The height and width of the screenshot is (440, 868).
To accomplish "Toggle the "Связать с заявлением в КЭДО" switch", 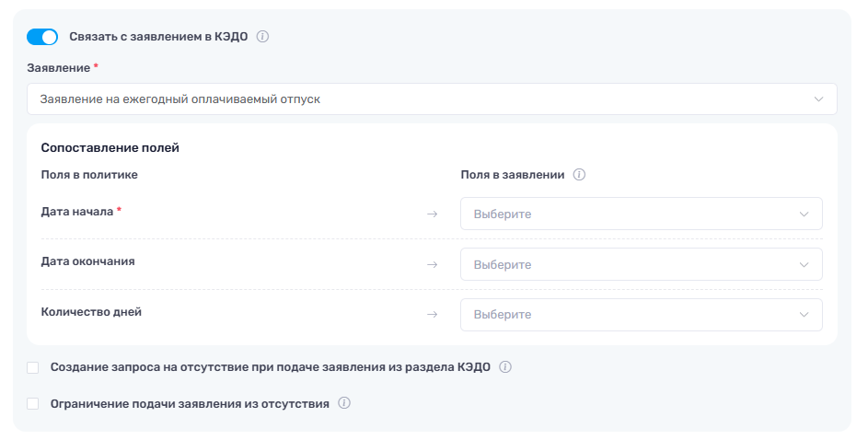I will 42,37.
